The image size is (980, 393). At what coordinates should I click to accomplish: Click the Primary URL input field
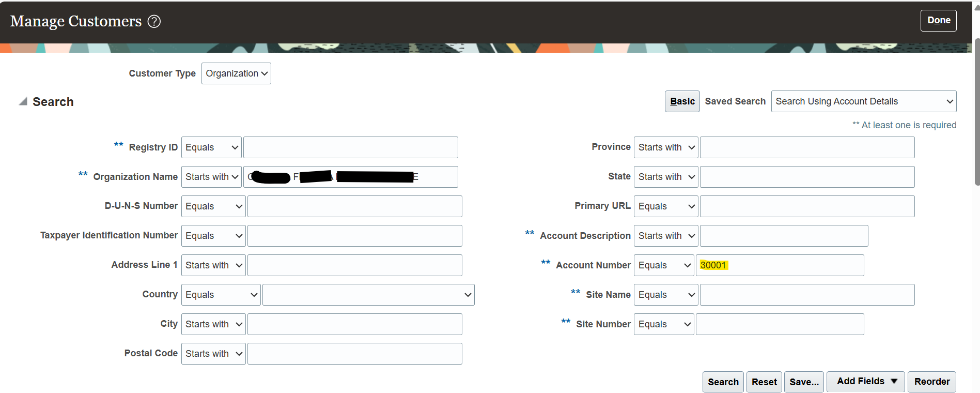[x=807, y=206]
